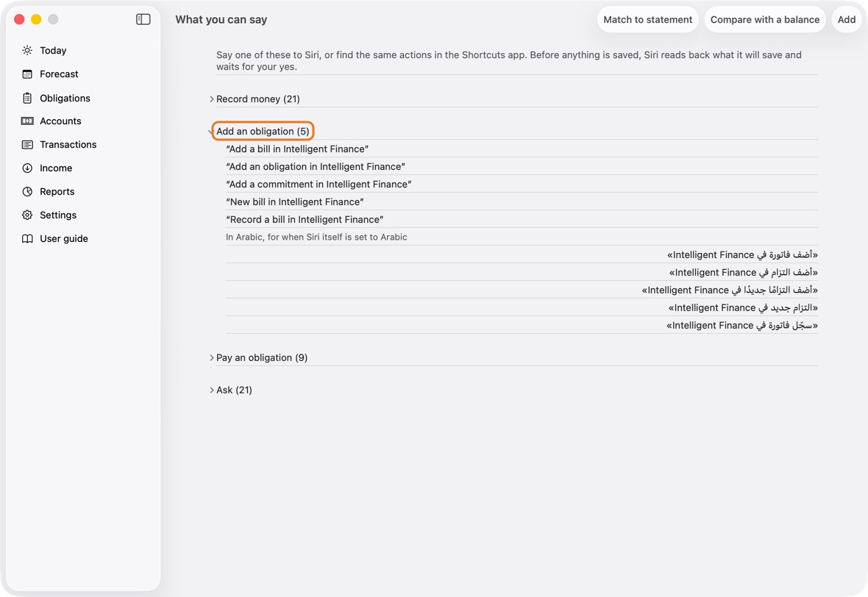This screenshot has width=868, height=597.
Task: Select Obligations in the sidebar
Action: tap(65, 98)
